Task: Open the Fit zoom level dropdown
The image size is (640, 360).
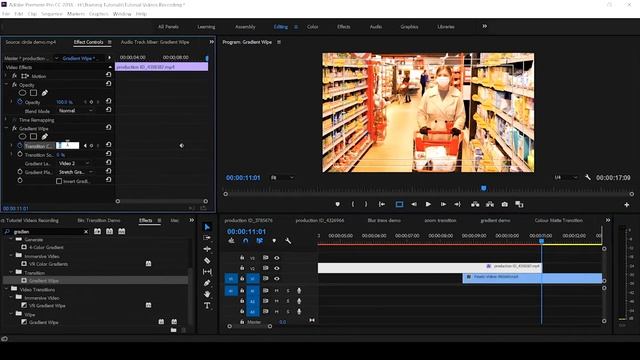Action: [x=282, y=178]
